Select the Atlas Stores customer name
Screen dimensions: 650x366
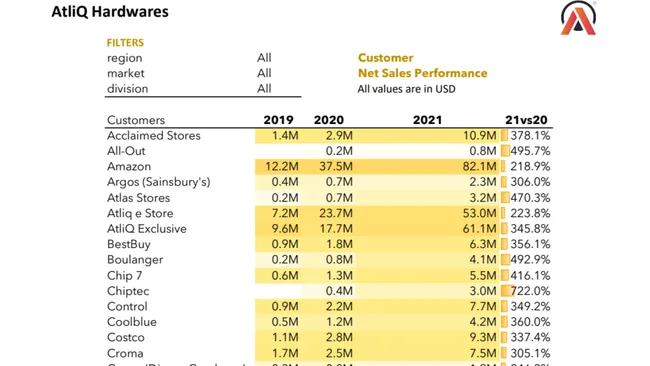pyautogui.click(x=138, y=198)
